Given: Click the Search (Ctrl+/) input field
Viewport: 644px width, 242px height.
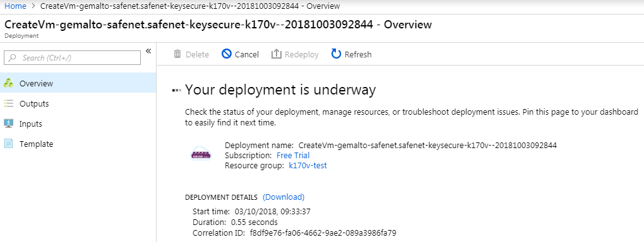Looking at the screenshot, I should coord(72,58).
